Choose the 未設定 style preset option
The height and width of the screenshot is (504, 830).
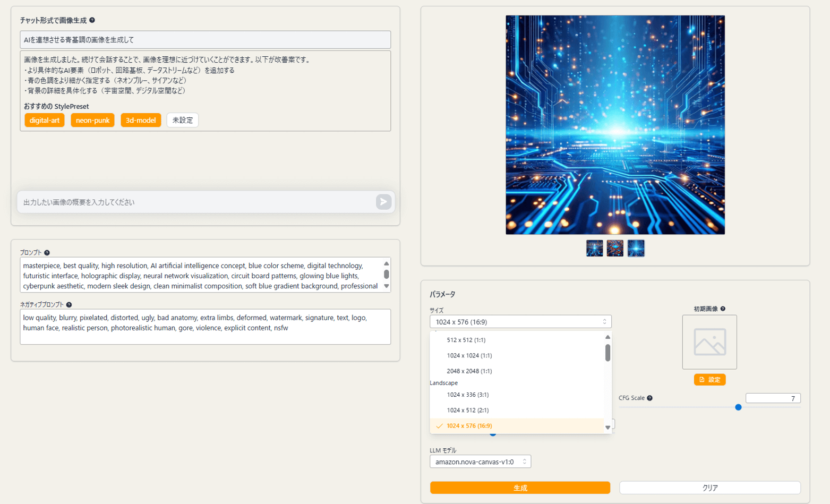(x=183, y=121)
